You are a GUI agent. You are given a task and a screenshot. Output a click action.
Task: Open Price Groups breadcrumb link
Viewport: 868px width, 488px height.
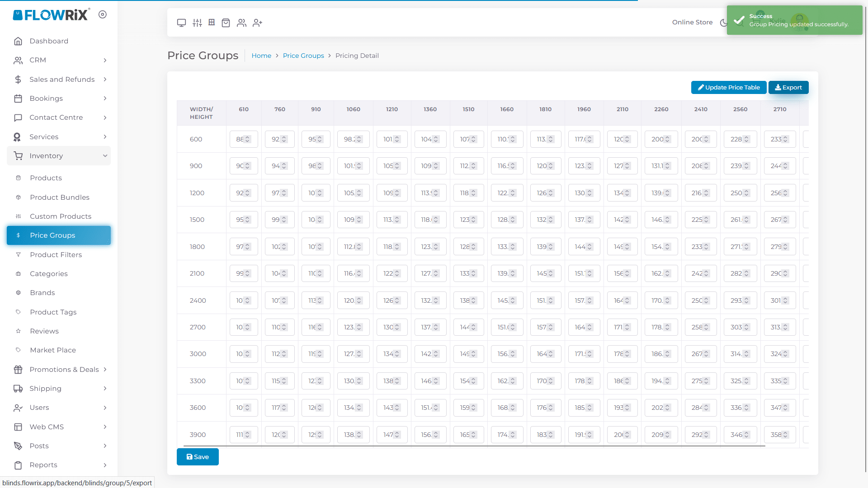303,56
